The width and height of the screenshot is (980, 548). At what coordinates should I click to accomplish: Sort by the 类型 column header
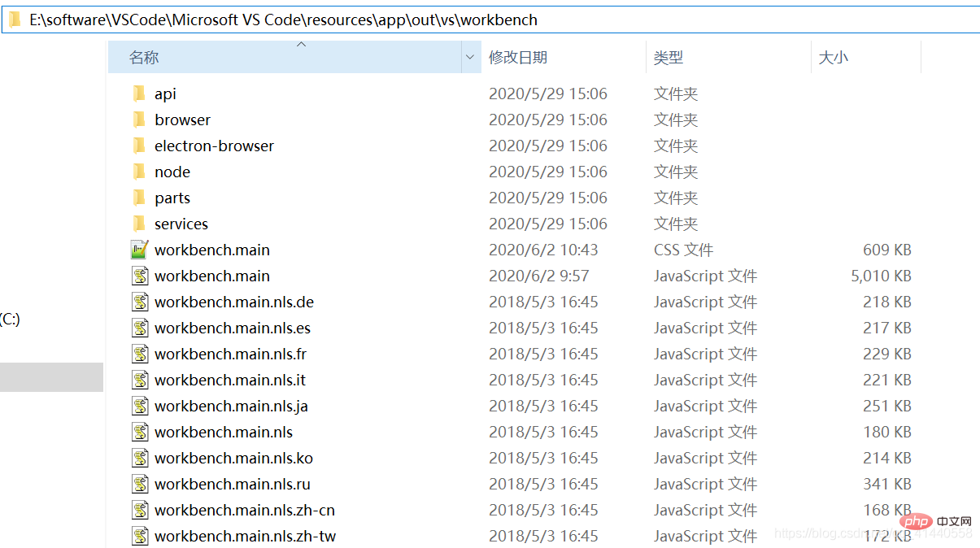point(729,57)
